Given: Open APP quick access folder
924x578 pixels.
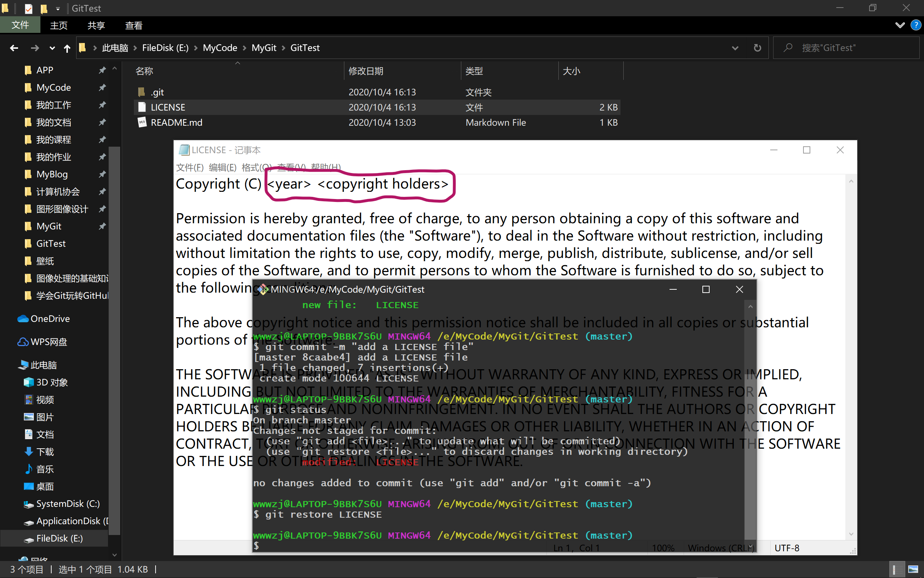Looking at the screenshot, I should coord(45,70).
